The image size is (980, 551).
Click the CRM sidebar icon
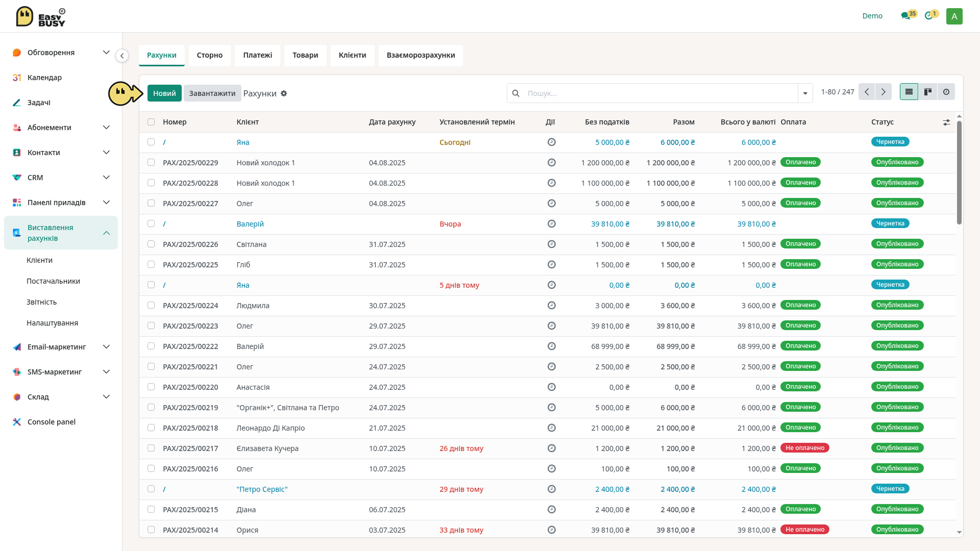point(17,178)
